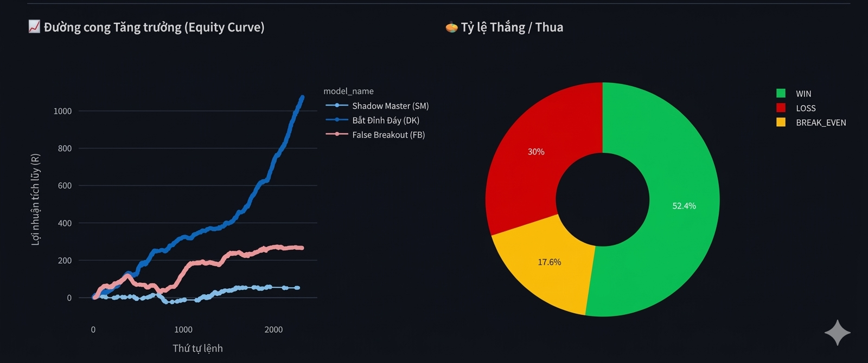This screenshot has width=868, height=363.
Task: Click the Thứ tự lệnh x-axis title
Action: click(x=197, y=348)
